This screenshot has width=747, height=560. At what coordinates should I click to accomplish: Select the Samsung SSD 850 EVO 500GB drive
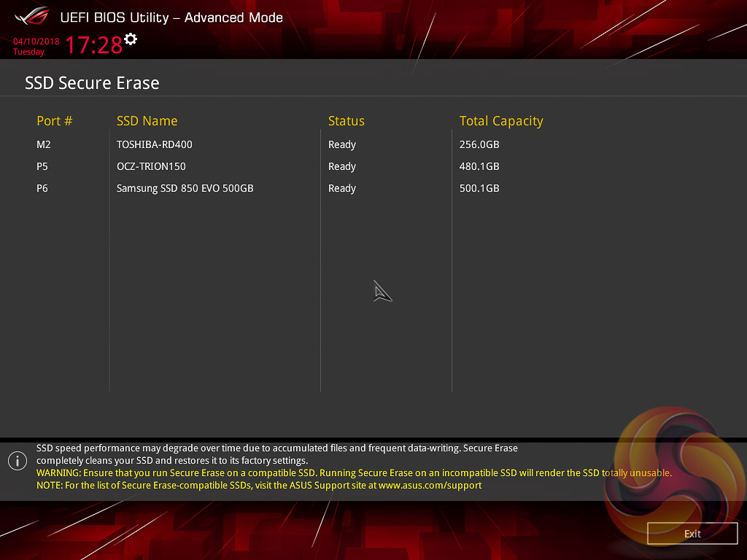185,188
